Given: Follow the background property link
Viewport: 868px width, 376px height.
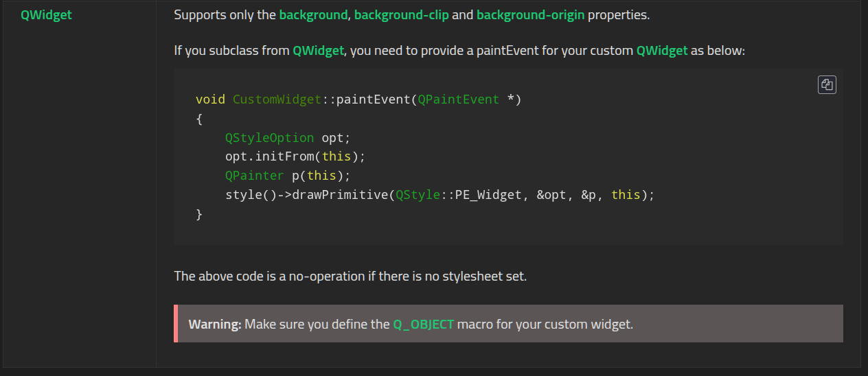Looking at the screenshot, I should coord(313,15).
